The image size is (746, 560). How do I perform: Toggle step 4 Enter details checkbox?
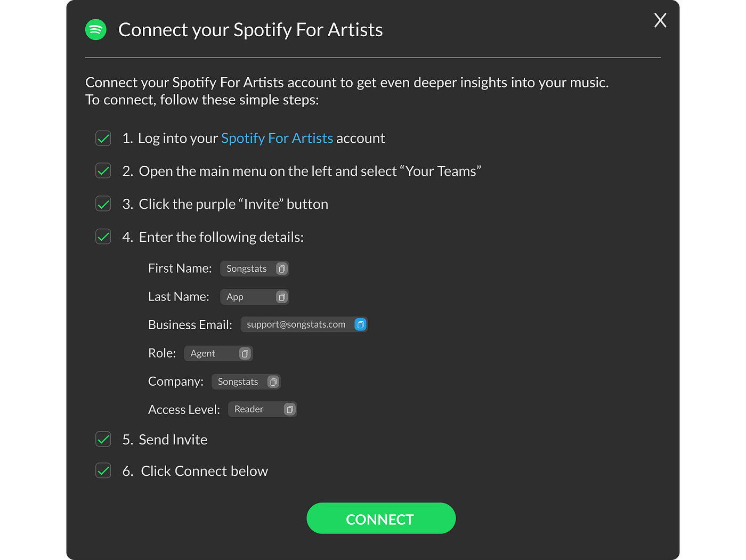tap(103, 237)
